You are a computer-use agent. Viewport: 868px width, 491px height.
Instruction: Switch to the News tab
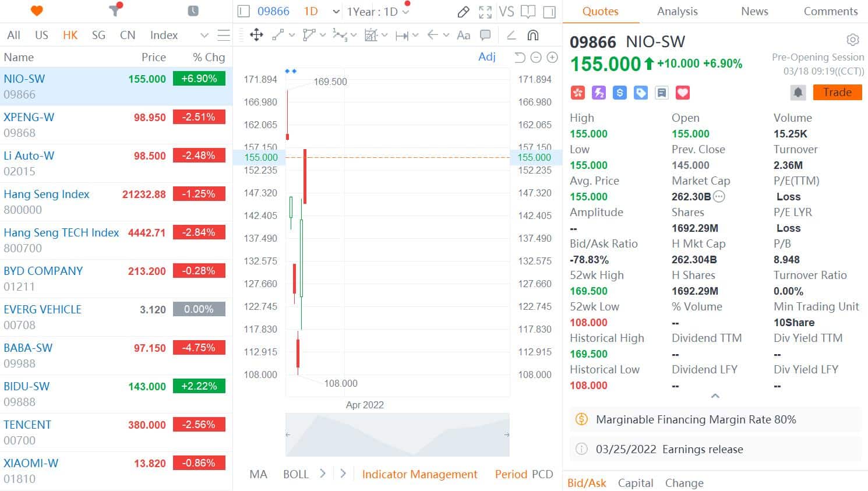coord(754,11)
